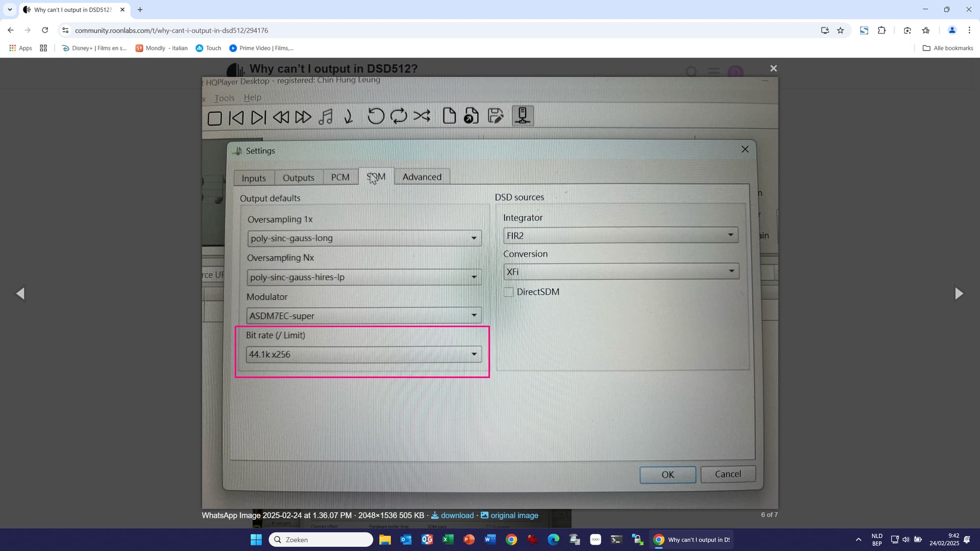Click the blue S extension icon

(864, 31)
